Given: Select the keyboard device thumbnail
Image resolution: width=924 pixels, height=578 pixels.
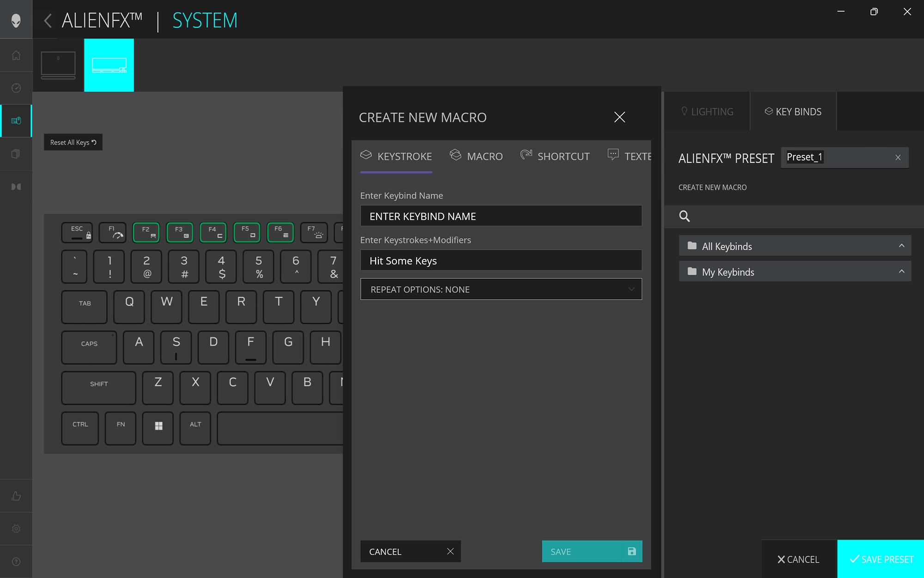Looking at the screenshot, I should pyautogui.click(x=109, y=65).
